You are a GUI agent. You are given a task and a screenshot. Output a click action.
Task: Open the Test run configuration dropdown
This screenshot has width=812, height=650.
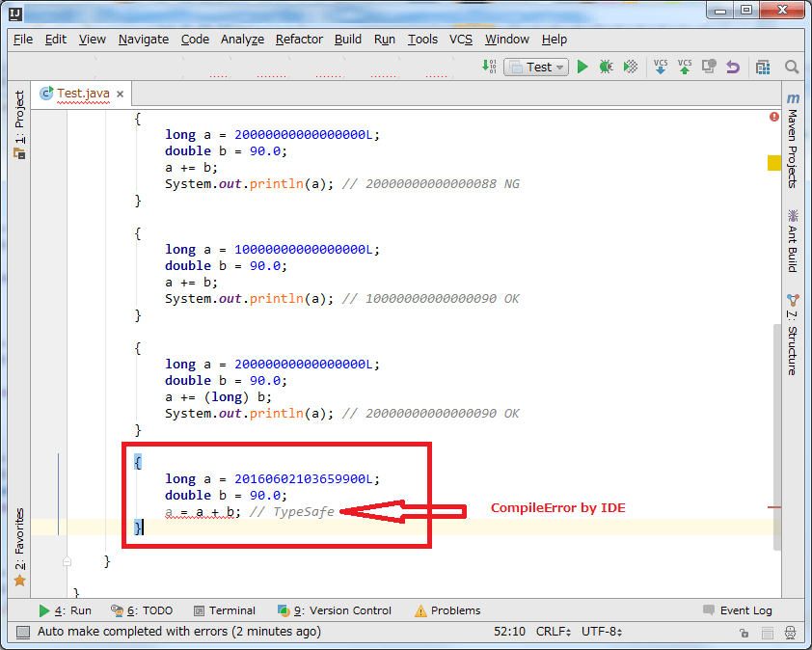(x=536, y=67)
